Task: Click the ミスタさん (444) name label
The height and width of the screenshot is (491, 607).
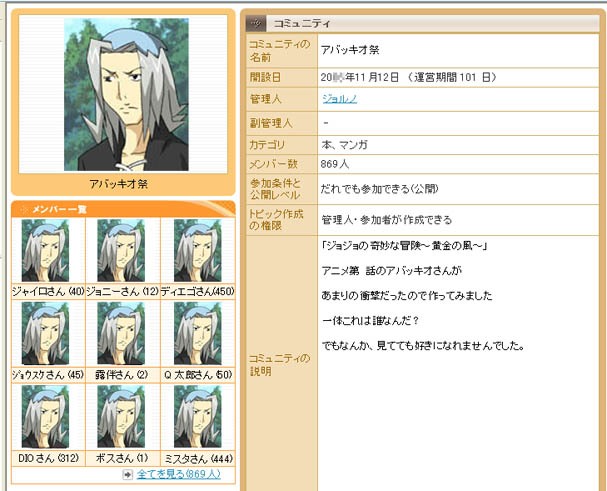Action: 199,459
